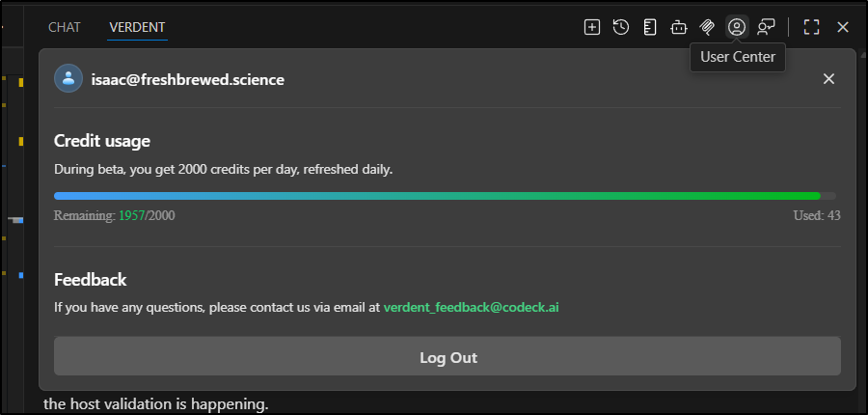The height and width of the screenshot is (415, 868).
Task: Open the User Center icon
Action: click(737, 27)
